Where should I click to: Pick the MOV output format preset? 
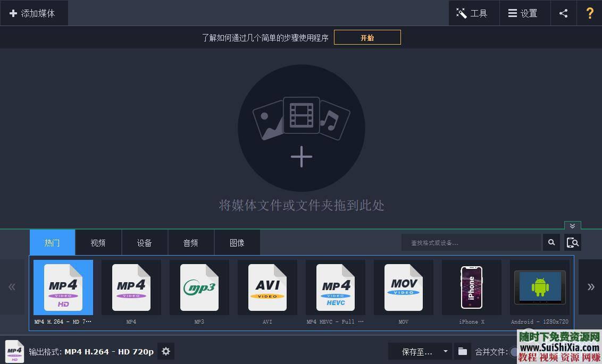[403, 287]
